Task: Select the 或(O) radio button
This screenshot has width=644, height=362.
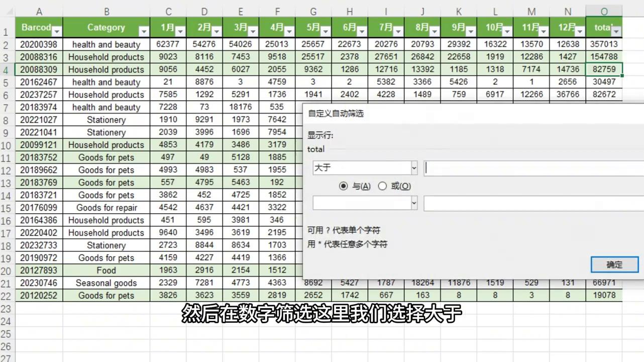Action: [x=382, y=186]
